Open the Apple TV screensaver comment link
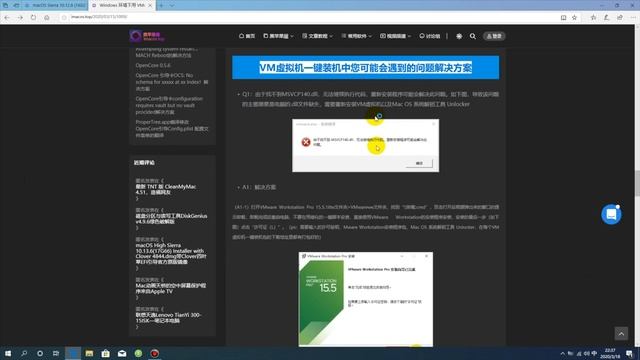Viewport: 640px width, 360px height. point(171,289)
